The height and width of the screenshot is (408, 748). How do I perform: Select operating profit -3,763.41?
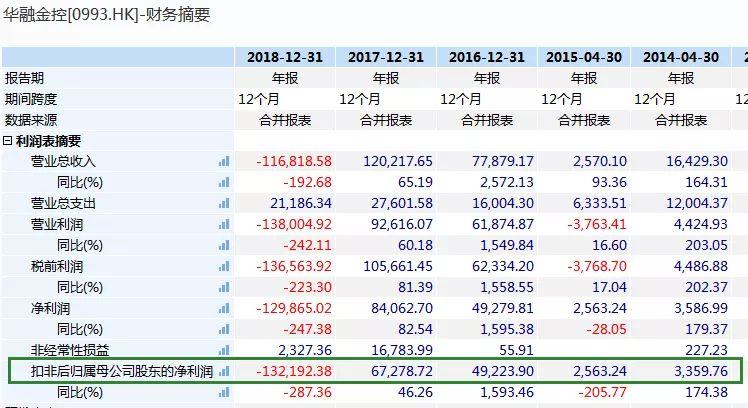tap(597, 224)
